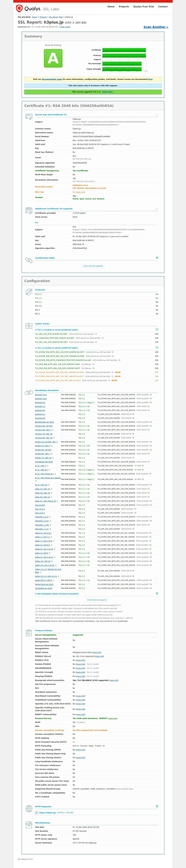
Task: Click the Cipher Strength score bar
Action: coord(122,69)
